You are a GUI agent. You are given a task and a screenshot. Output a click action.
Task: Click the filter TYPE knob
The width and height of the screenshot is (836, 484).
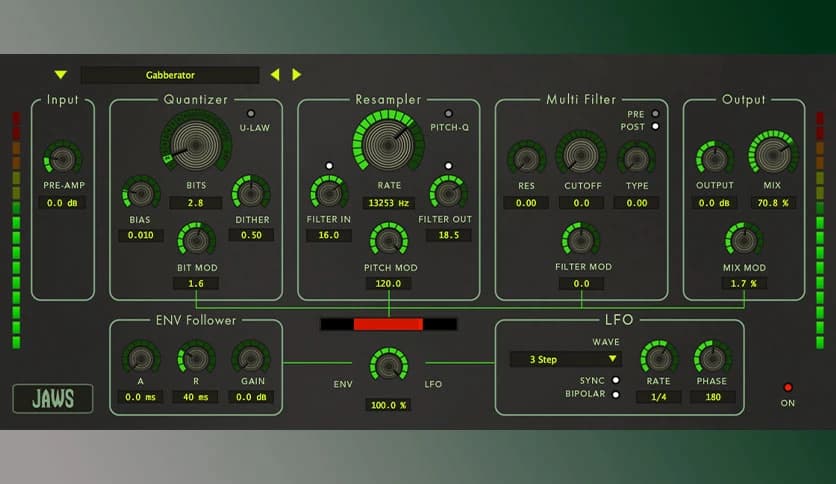(637, 158)
